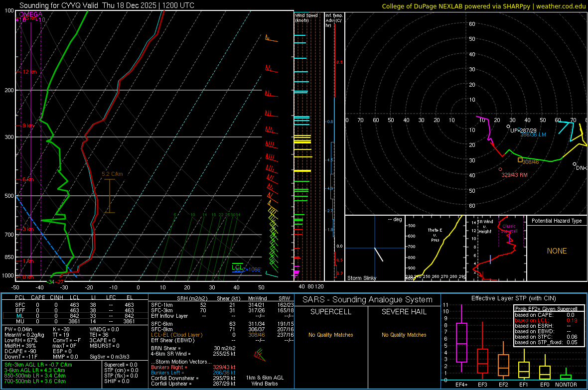Screen dimensions: 588x390
Task: Click the 'Potential Hazard Type' heading
Action: click(x=557, y=221)
